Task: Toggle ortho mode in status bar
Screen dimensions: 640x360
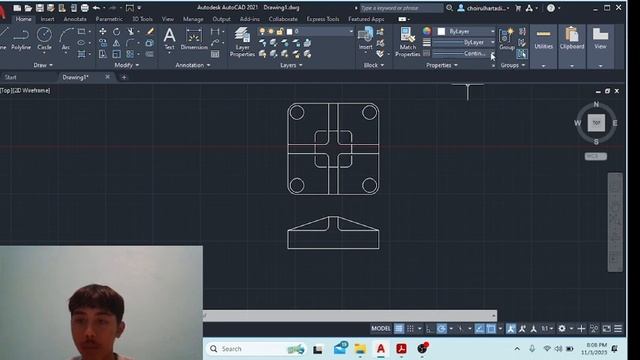Action: pyautogui.click(x=429, y=329)
